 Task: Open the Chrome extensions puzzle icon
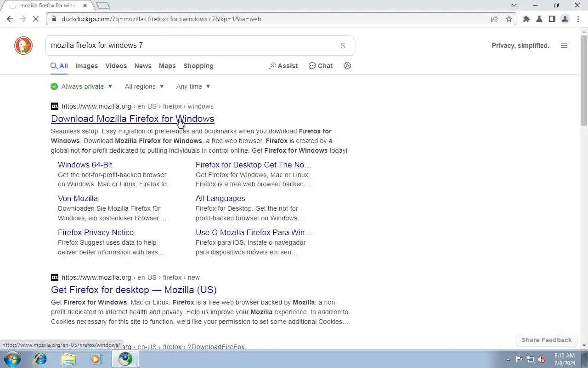point(526,19)
